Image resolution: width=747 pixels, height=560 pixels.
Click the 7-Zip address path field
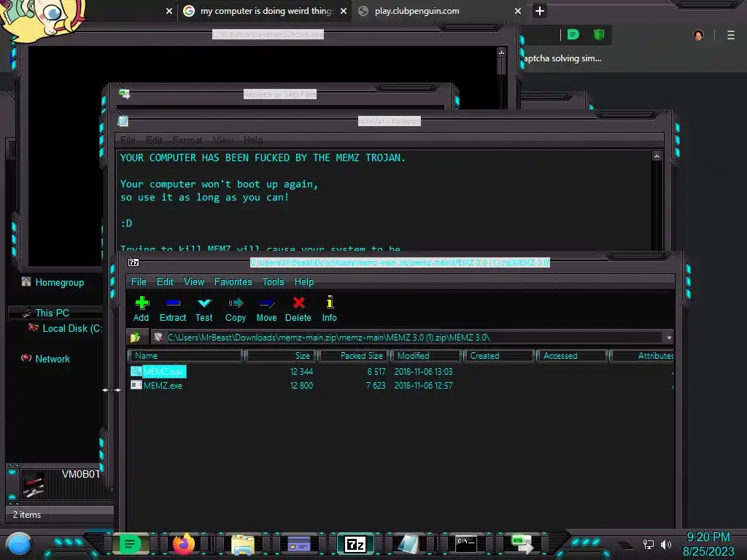click(x=407, y=338)
